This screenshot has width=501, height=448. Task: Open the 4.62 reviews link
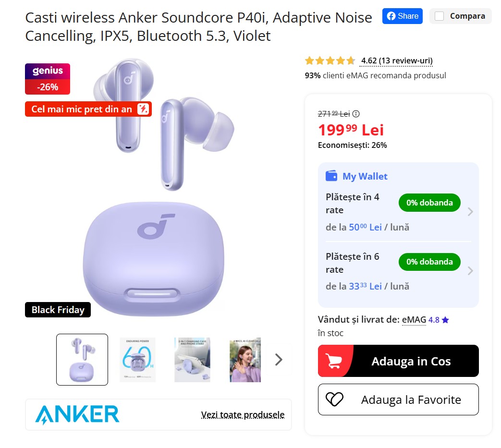pos(396,61)
